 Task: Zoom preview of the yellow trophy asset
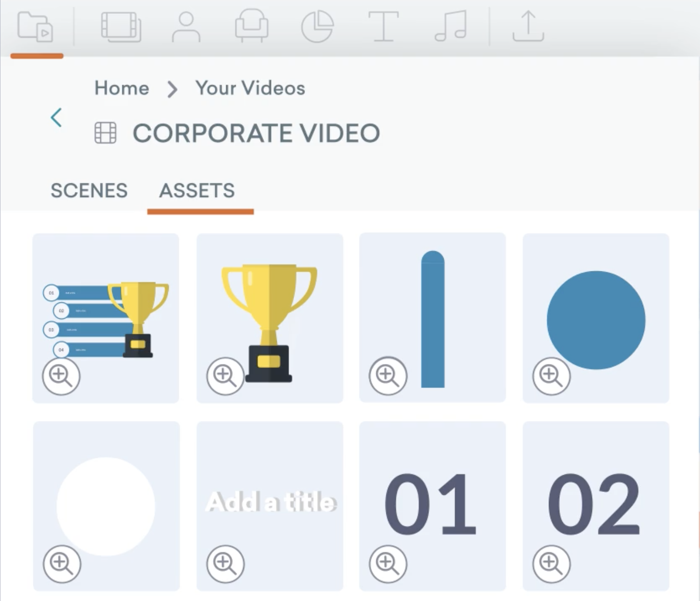(225, 375)
